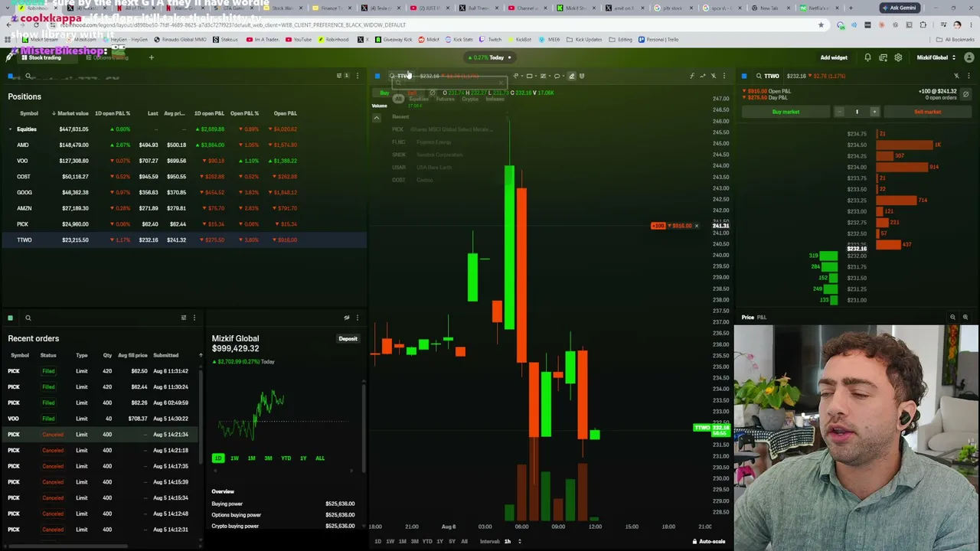The image size is (980, 551).
Task: Click the order ticket symbol search icon
Action: tap(759, 76)
